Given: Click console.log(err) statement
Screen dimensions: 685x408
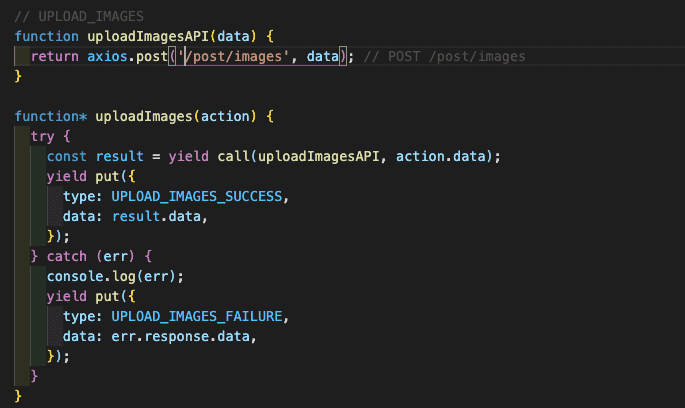Looking at the screenshot, I should [x=103, y=276].
